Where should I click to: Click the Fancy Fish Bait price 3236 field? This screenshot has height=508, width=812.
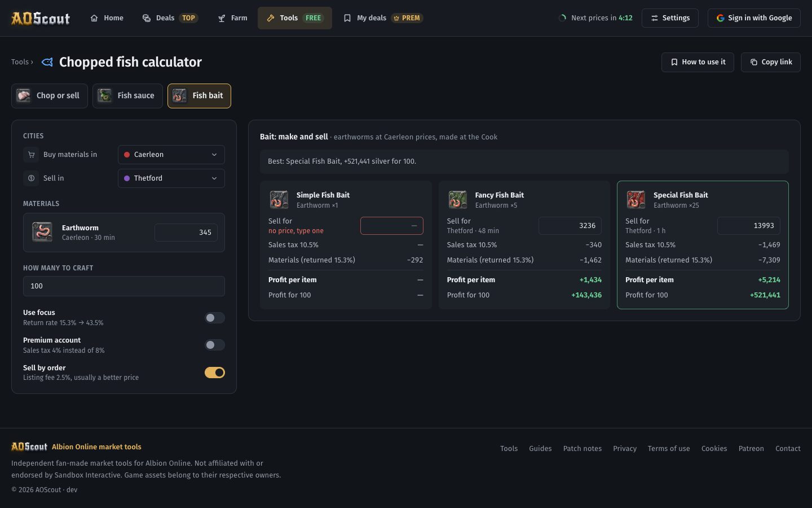tap(570, 226)
